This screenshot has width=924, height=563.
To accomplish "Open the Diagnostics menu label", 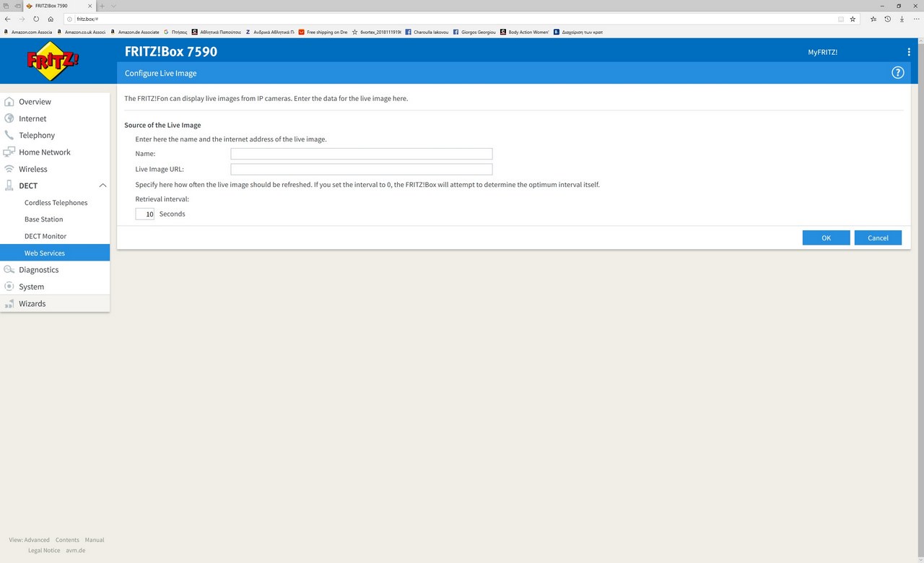I will click(39, 270).
